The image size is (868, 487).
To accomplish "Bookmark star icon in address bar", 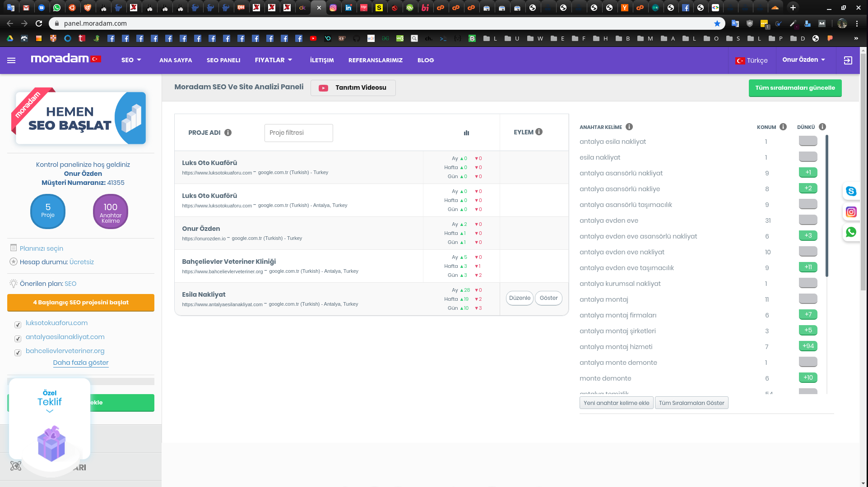I will click(717, 23).
